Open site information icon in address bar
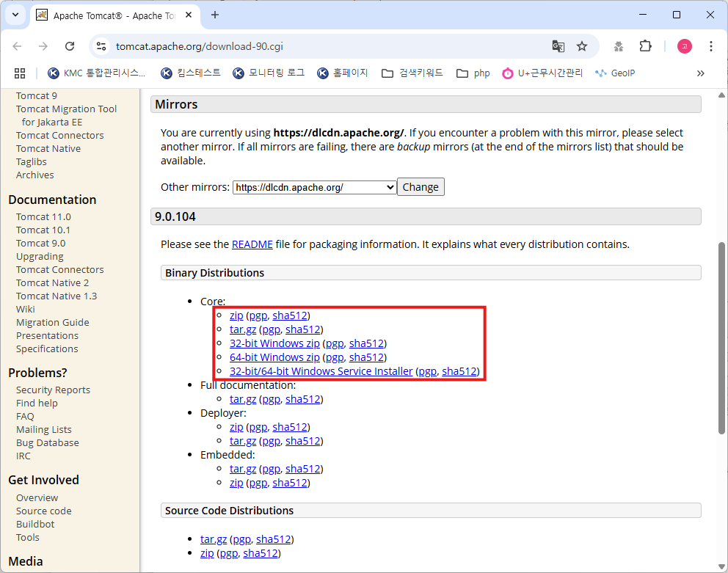The image size is (728, 573). [101, 46]
